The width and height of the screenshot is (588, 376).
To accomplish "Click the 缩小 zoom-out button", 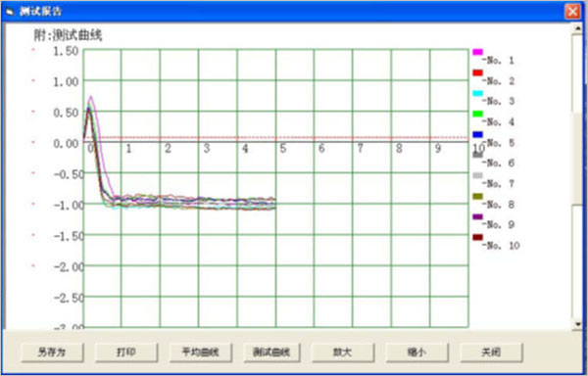I will pos(417,352).
